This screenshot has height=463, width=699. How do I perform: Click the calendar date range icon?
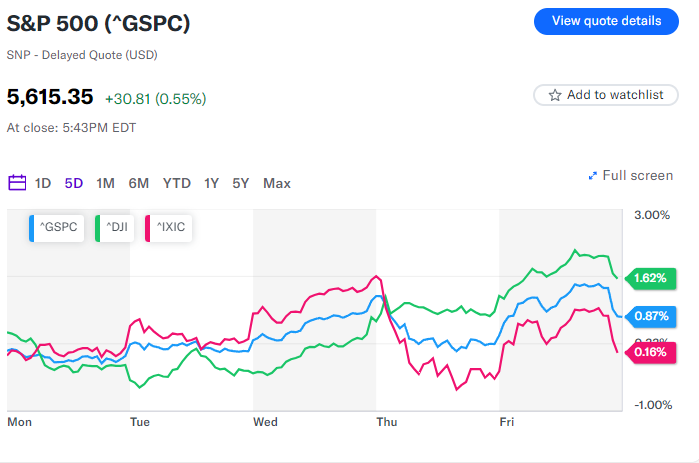[17, 183]
